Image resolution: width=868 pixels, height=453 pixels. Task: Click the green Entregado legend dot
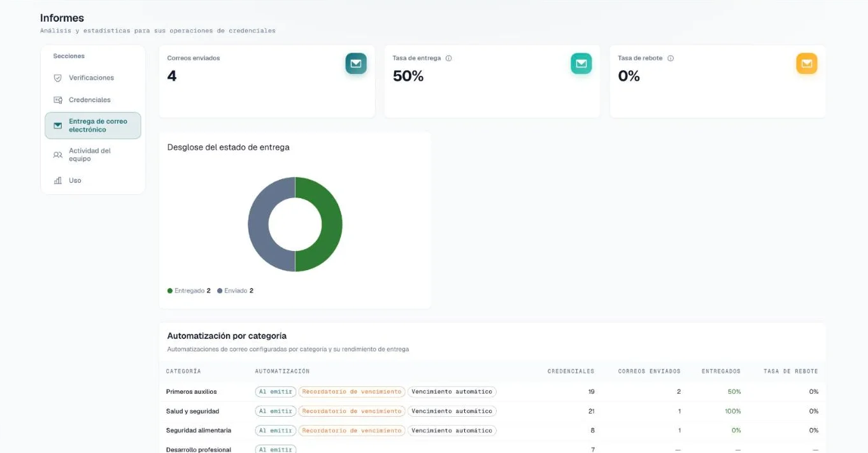click(x=170, y=291)
